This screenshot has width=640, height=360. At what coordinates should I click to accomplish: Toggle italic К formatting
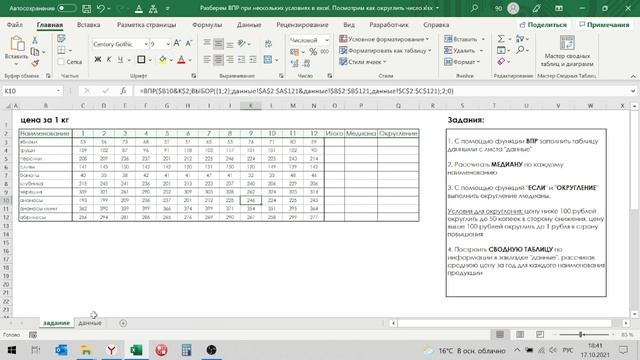pyautogui.click(x=109, y=60)
